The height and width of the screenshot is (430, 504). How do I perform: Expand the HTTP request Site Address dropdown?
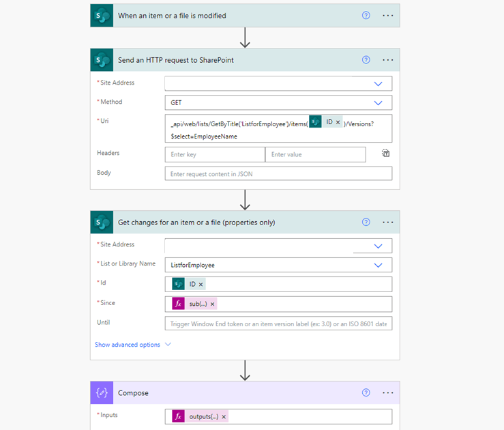point(378,84)
